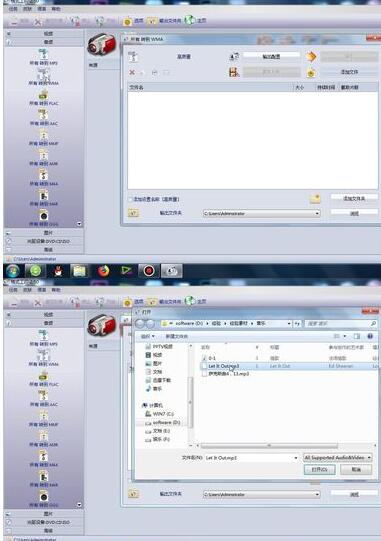
Task: Open Firefox from the taskbar
Action: pos(103,271)
